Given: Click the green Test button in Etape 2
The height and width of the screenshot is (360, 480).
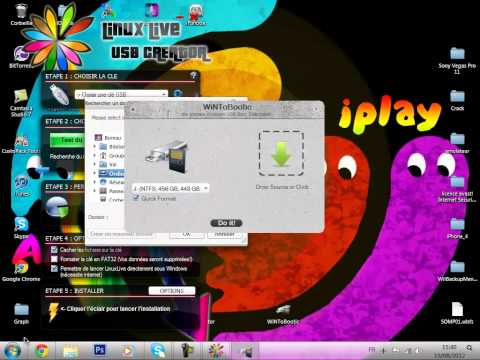Looking at the screenshot, I should pos(66,140).
